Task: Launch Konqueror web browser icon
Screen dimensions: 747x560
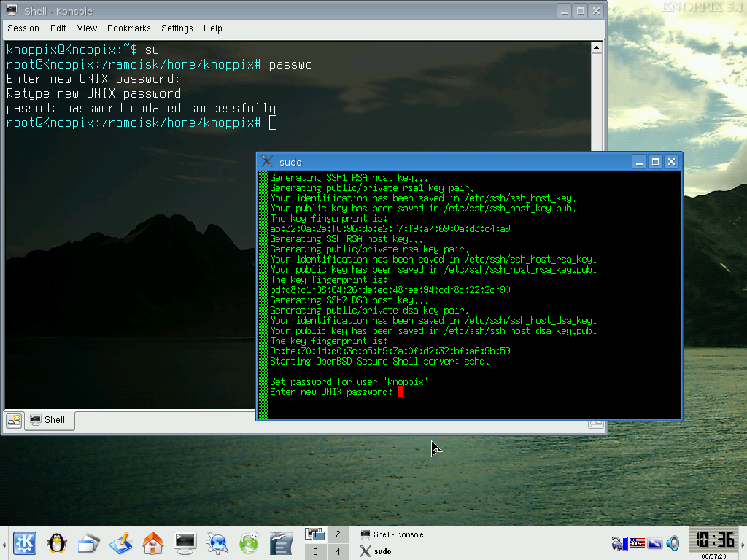Action: (x=217, y=542)
